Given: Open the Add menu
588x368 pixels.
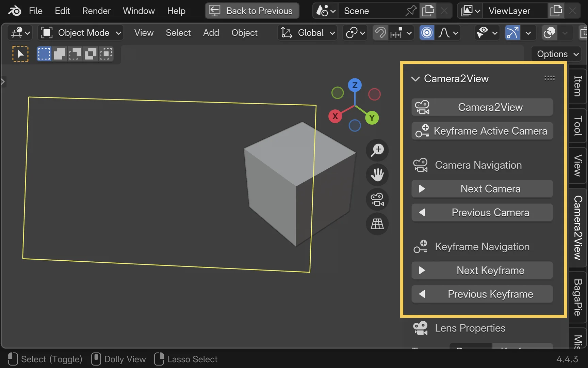Looking at the screenshot, I should [211, 33].
